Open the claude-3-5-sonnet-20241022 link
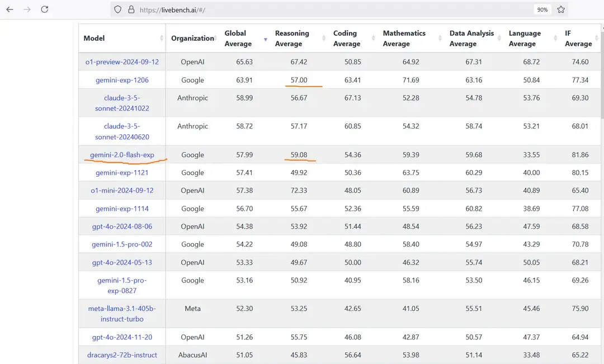 (x=122, y=103)
